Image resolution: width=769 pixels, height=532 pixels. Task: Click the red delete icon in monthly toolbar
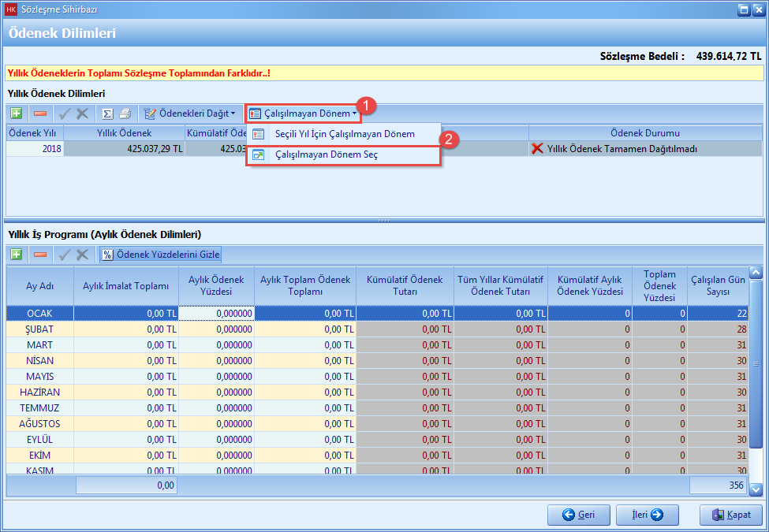[39, 255]
